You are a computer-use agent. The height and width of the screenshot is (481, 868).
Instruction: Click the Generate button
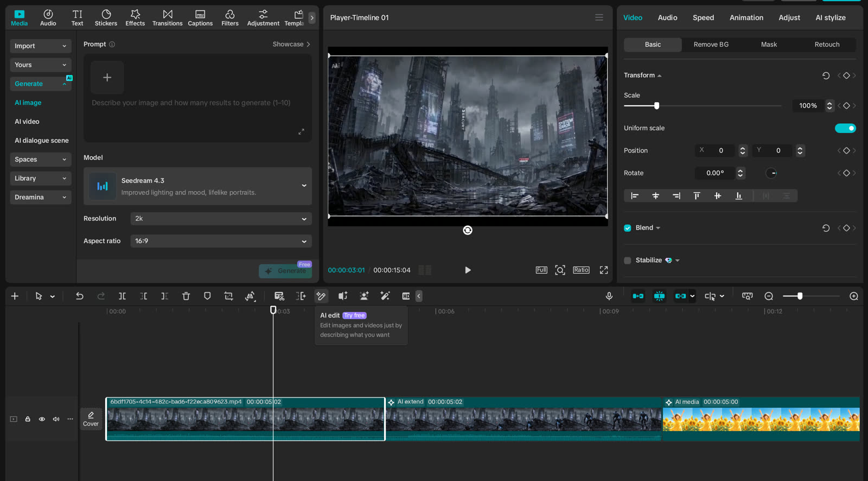coord(285,271)
